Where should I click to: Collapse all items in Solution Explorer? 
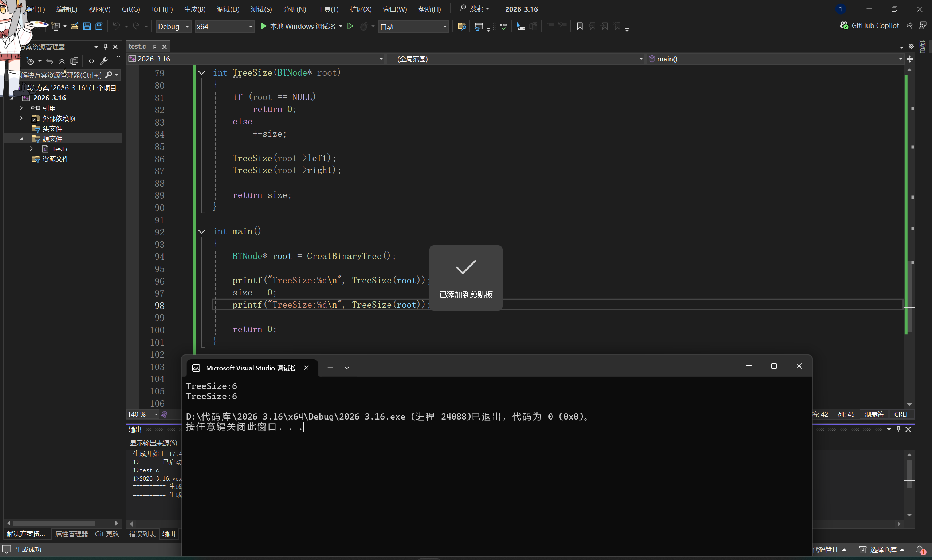(62, 61)
